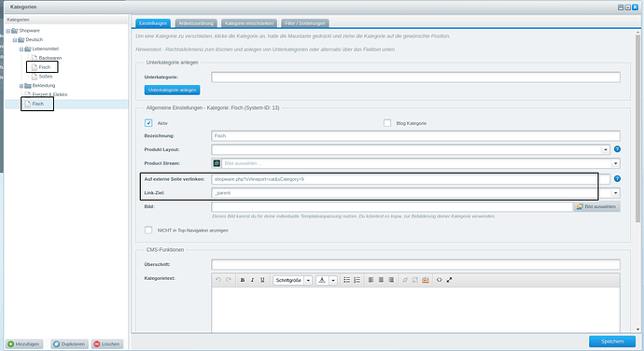Uncheck the Aktiv checkbox
Viewport: 644px width, 351px height.
pyautogui.click(x=148, y=123)
